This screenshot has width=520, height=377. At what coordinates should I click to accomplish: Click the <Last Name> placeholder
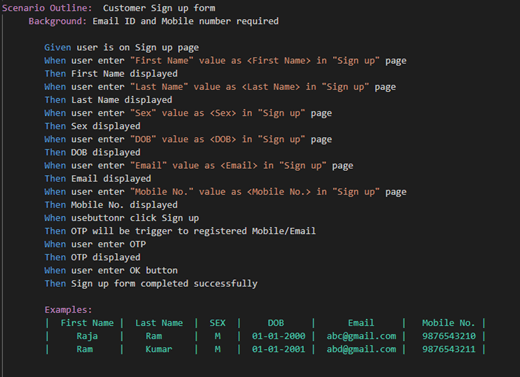tap(271, 87)
